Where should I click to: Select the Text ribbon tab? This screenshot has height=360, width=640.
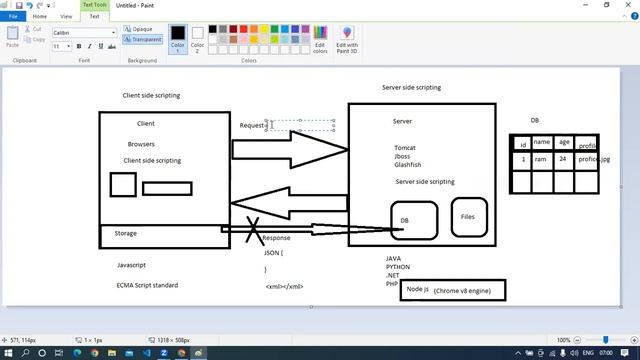(95, 16)
